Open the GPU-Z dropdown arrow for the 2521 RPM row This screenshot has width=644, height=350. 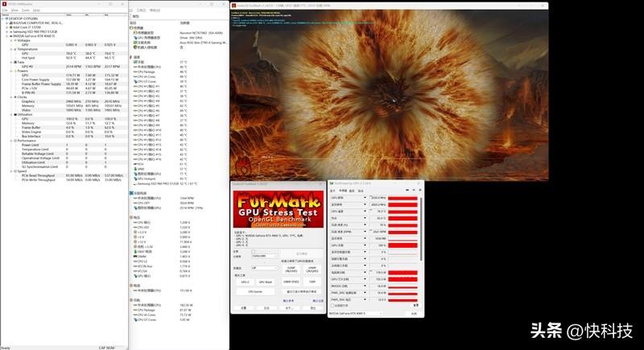(x=365, y=232)
